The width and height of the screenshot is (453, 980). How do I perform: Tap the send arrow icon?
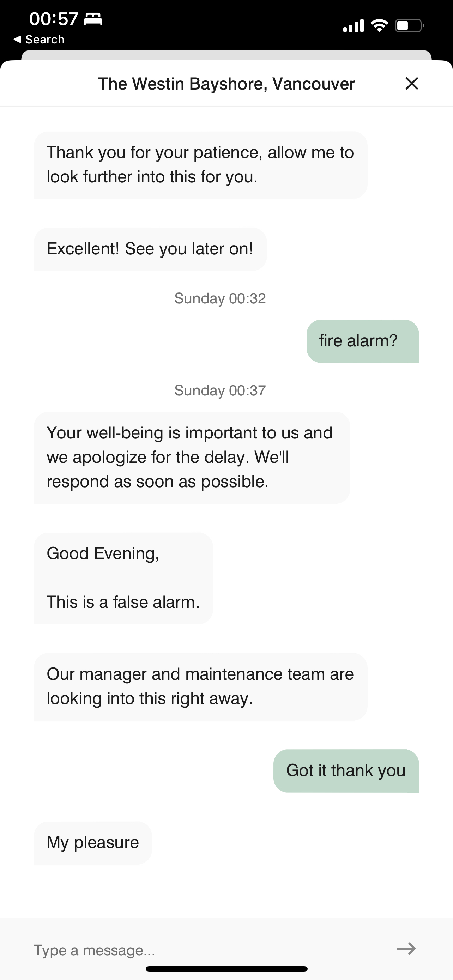coord(406,948)
